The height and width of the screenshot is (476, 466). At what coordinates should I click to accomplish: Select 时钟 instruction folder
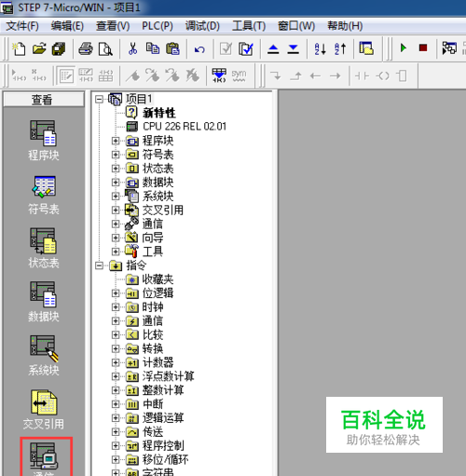tap(153, 307)
